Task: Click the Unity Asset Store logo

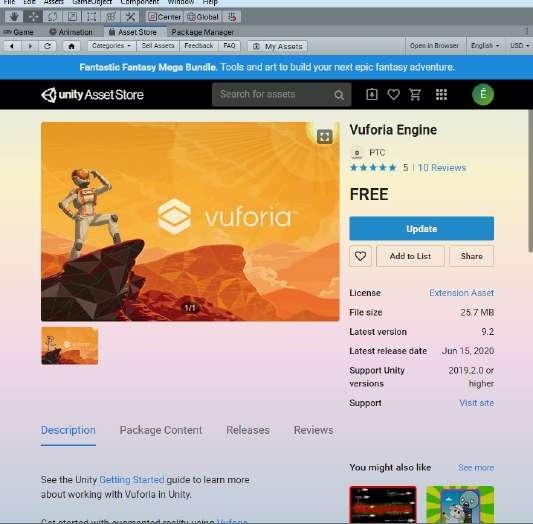Action: point(92,95)
